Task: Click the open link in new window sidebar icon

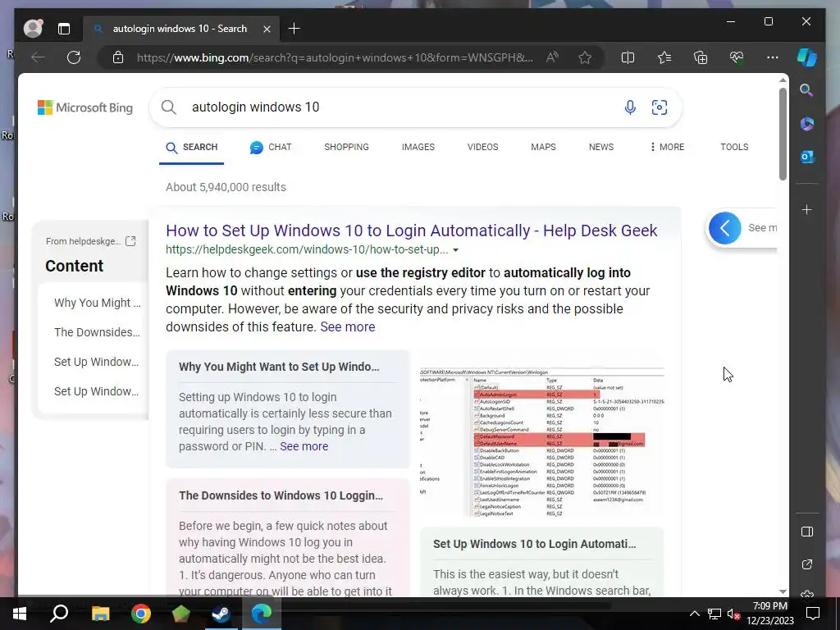Action: [807, 564]
